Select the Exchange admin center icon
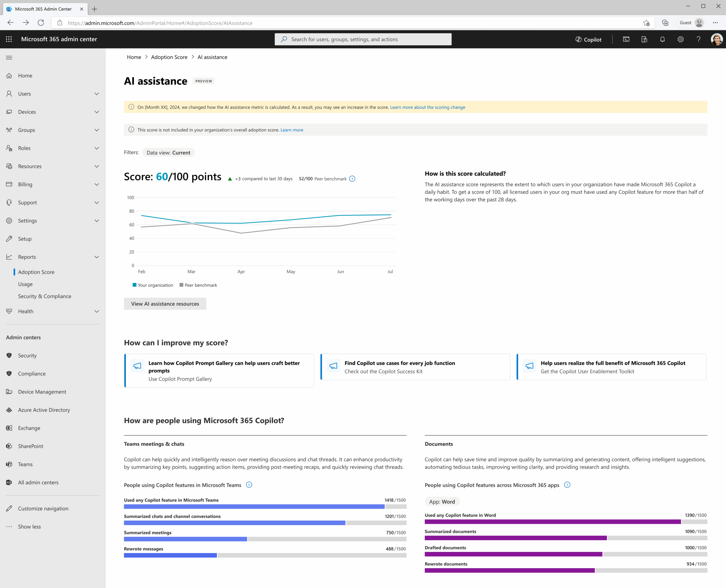This screenshot has height=588, width=726. pos(9,428)
